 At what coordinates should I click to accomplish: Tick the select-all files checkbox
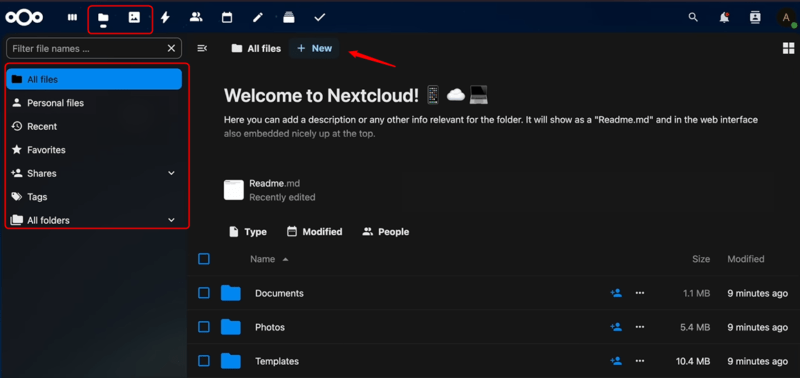204,259
